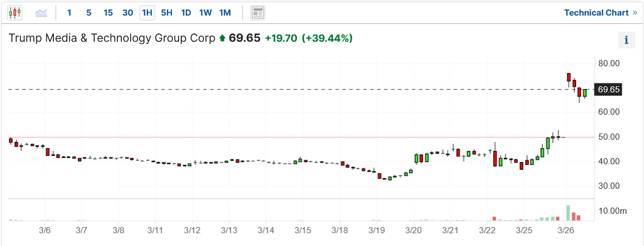Click the 3/8 date label
This screenshot has width=644, height=246.
pyautogui.click(x=118, y=230)
